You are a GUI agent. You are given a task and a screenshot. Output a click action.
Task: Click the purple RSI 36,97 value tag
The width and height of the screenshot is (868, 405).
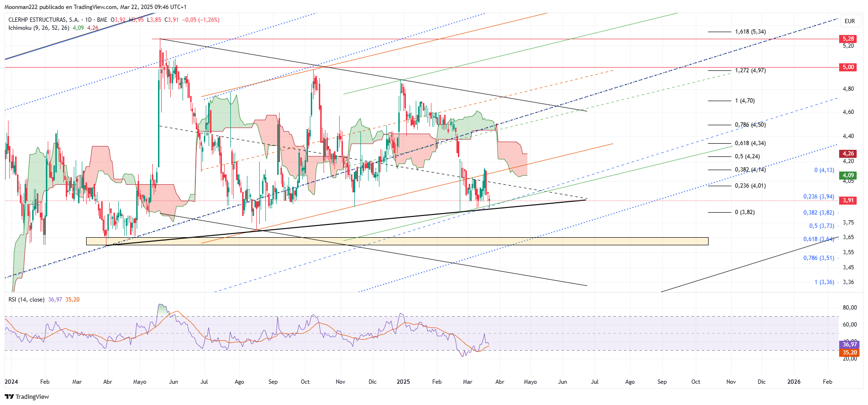pos(850,345)
